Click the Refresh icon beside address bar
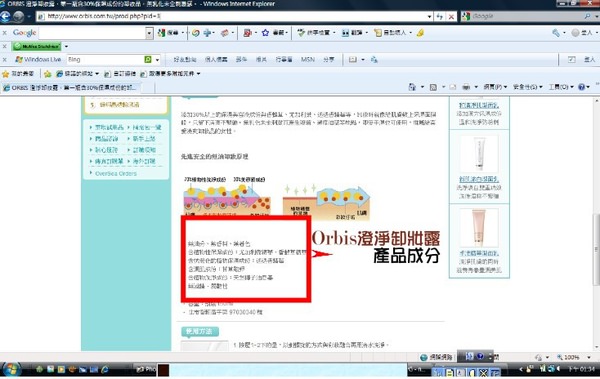Image resolution: width=600 pixels, height=379 pixels. [x=439, y=16]
